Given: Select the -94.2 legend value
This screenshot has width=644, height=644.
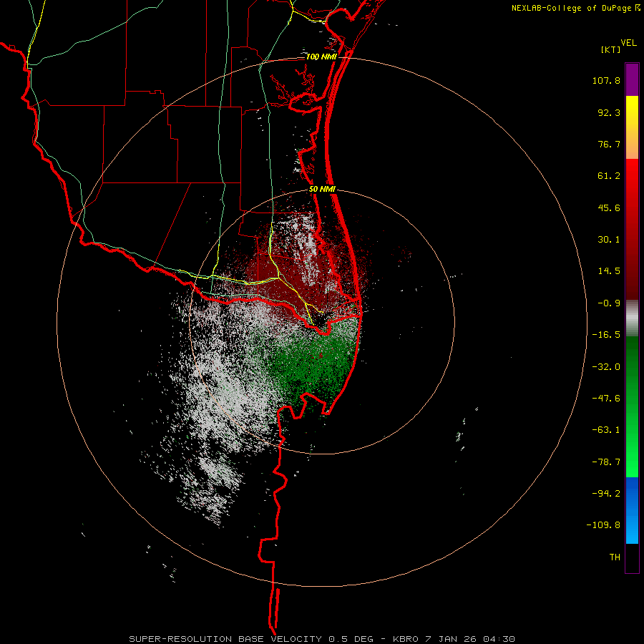Looking at the screenshot, I should pyautogui.click(x=606, y=493).
